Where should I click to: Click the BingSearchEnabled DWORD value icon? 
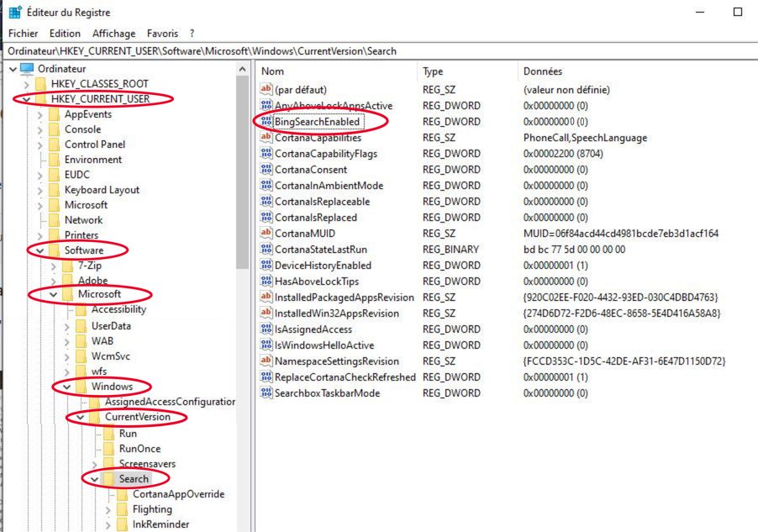[266, 122]
